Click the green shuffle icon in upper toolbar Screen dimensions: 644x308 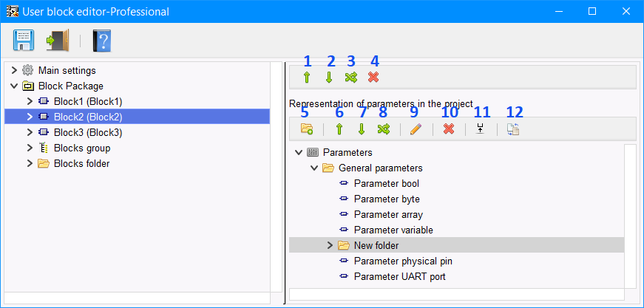(x=351, y=78)
